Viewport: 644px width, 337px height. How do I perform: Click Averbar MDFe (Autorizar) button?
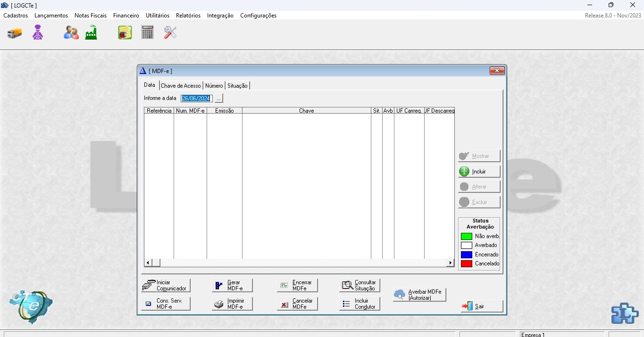419,295
